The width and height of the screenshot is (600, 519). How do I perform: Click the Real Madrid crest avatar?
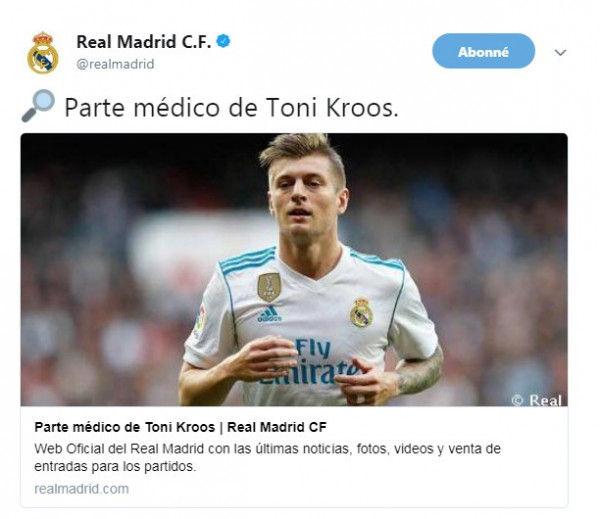click(43, 53)
